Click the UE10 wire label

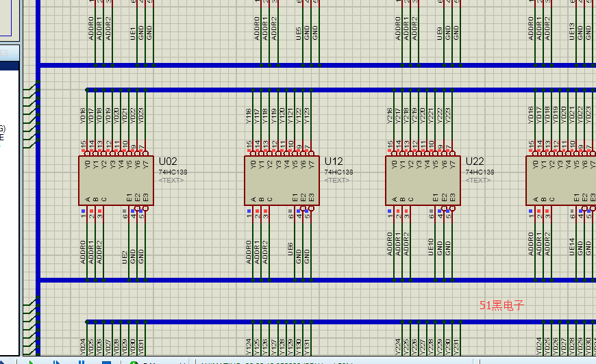tap(431, 247)
